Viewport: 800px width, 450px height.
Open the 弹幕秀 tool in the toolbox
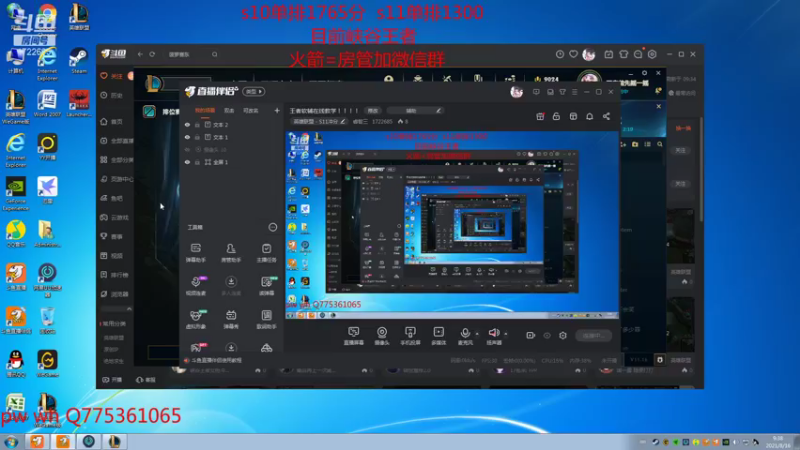tap(231, 319)
